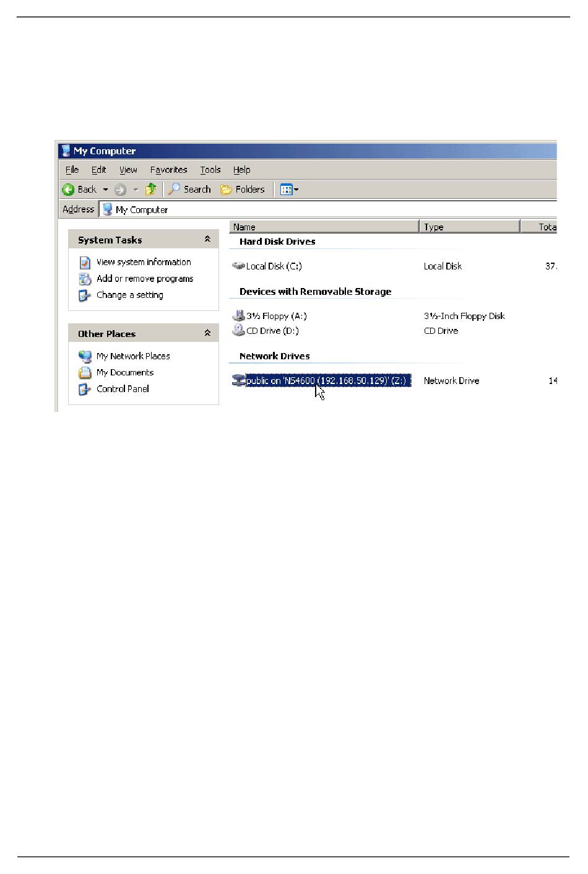
Task: Open the File menu
Action: coord(72,170)
